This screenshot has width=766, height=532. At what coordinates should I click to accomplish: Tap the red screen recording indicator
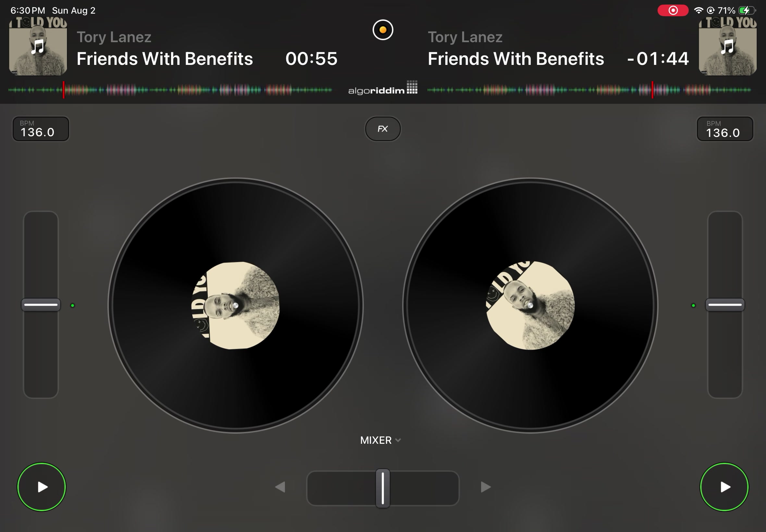click(673, 11)
